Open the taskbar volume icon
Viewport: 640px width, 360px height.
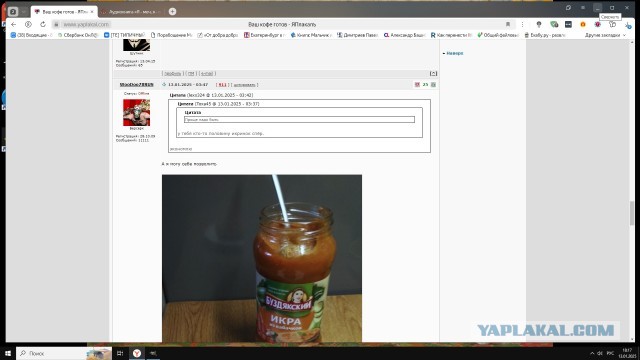pyautogui.click(x=600, y=353)
